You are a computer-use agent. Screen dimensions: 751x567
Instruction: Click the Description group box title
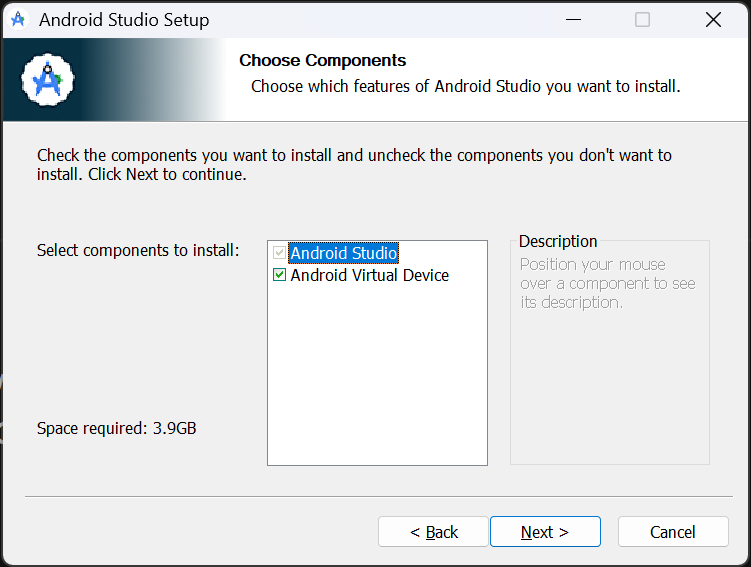[558, 241]
